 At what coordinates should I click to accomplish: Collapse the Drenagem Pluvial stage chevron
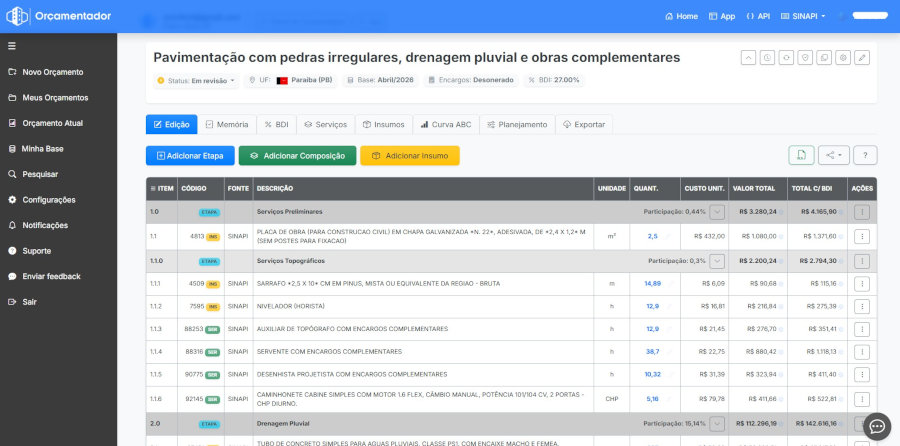click(x=717, y=424)
